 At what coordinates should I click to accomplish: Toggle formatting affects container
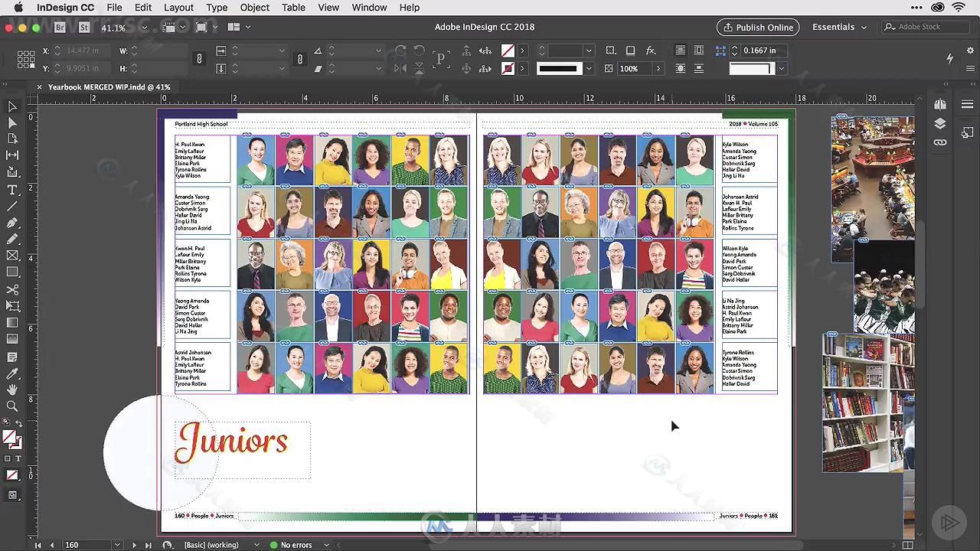click(x=8, y=458)
